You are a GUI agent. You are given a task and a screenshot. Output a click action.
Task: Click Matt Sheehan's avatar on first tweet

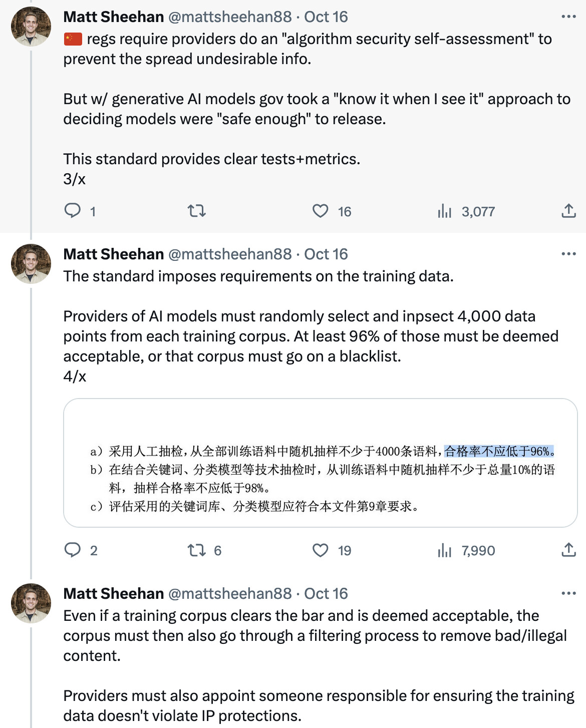[x=31, y=27]
